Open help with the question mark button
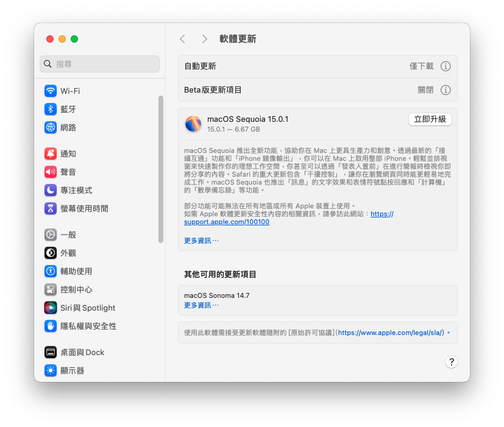Viewport: 504px width, 427px height. [x=452, y=362]
